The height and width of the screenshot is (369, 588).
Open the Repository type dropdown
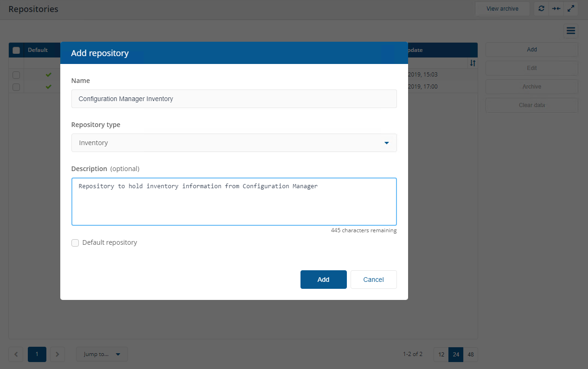[234, 143]
